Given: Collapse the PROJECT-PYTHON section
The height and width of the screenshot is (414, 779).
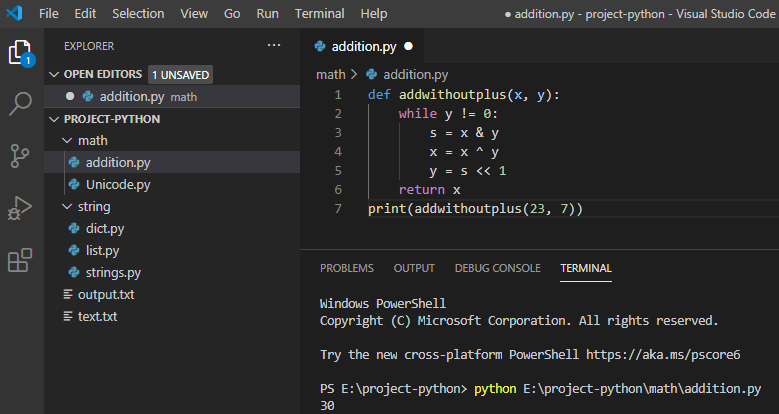Looking at the screenshot, I should pyautogui.click(x=54, y=119).
